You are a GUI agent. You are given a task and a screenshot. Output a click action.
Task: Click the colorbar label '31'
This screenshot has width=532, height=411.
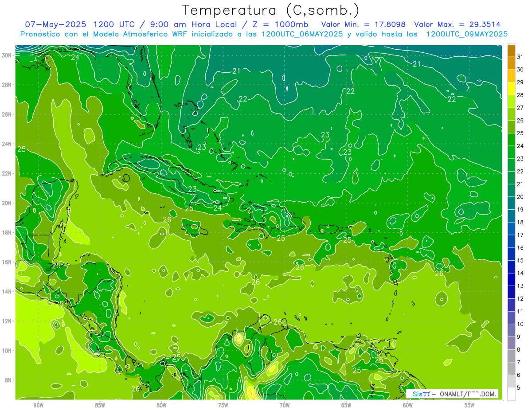click(x=520, y=57)
